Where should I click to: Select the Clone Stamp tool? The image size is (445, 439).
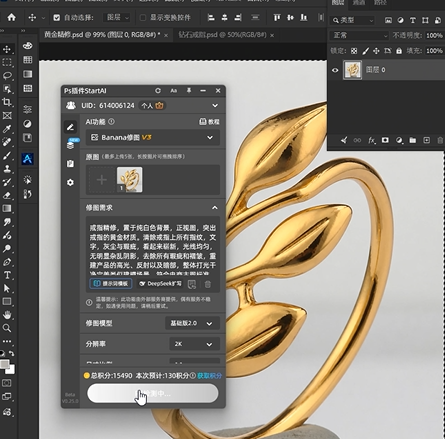7,169
